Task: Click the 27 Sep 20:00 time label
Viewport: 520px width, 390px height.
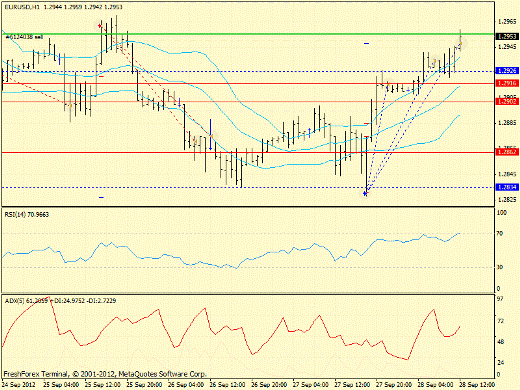Action: [x=394, y=384]
